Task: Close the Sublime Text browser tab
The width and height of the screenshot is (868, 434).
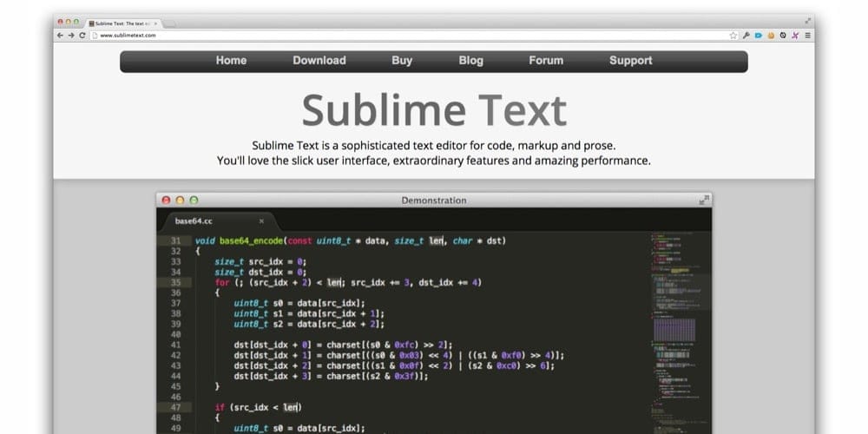Action: (x=155, y=23)
